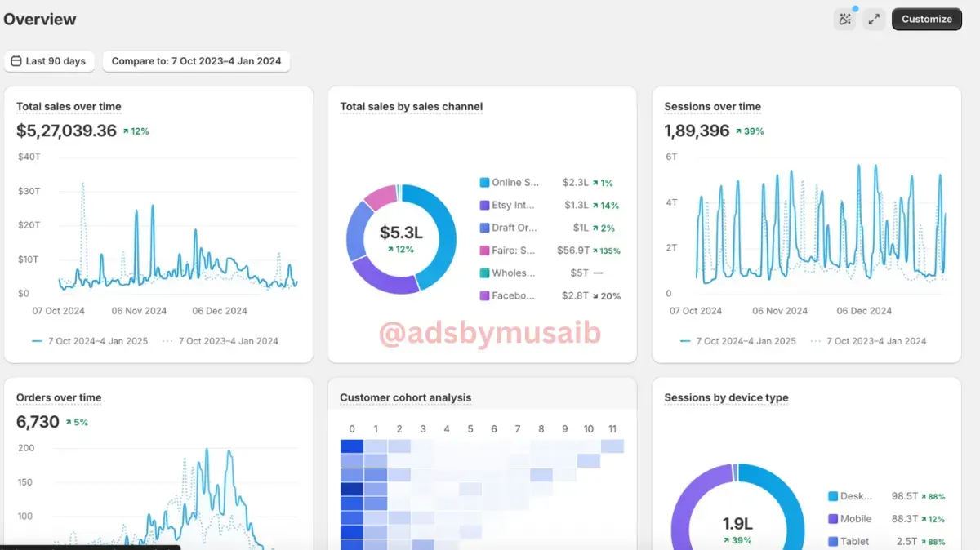Click the Online Store legend color swatch
The width and height of the screenshot is (980, 550).
pyautogui.click(x=484, y=183)
